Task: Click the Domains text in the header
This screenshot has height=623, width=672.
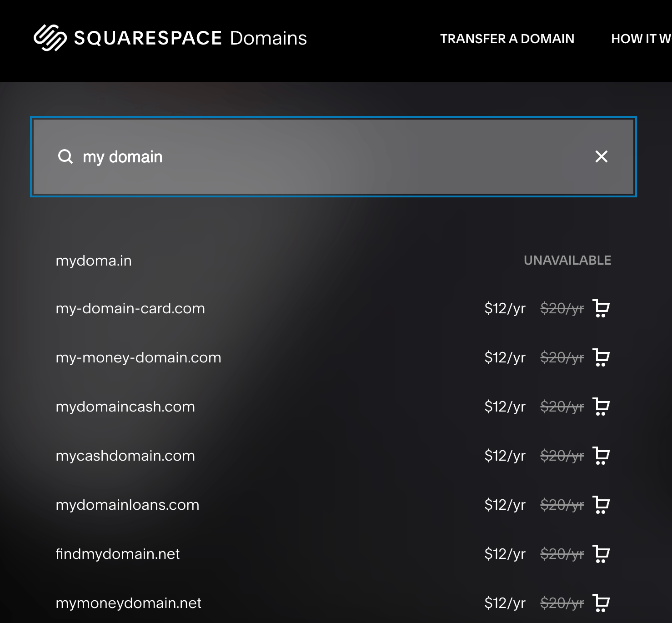Action: click(268, 38)
